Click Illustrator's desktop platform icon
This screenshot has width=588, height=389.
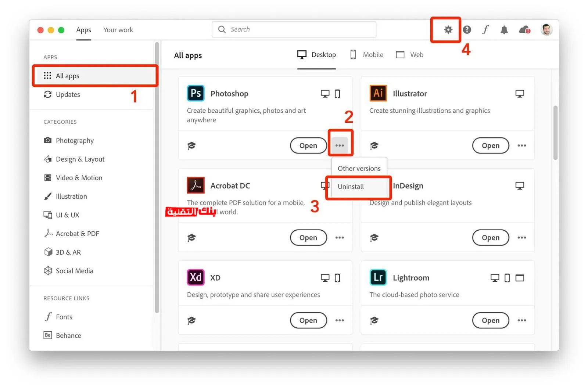(x=520, y=94)
